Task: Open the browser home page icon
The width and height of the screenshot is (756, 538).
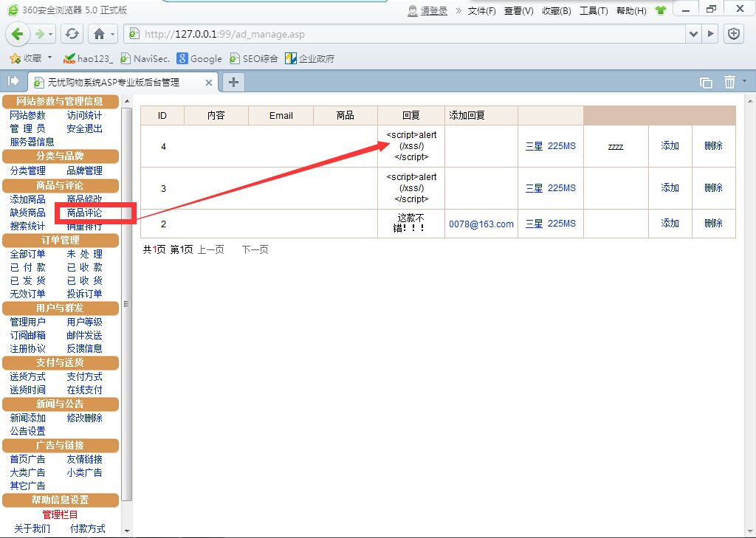Action: click(100, 34)
